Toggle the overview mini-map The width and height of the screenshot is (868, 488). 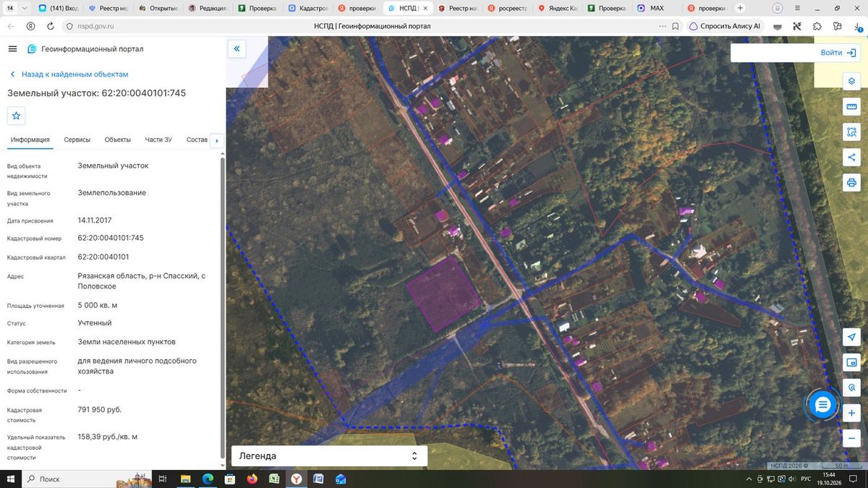pos(851,363)
